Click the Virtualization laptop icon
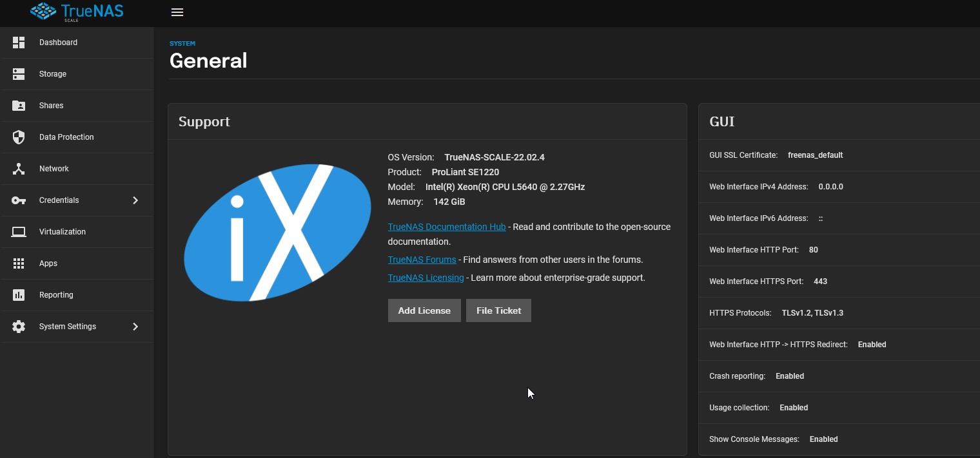The image size is (980, 458). click(x=19, y=232)
